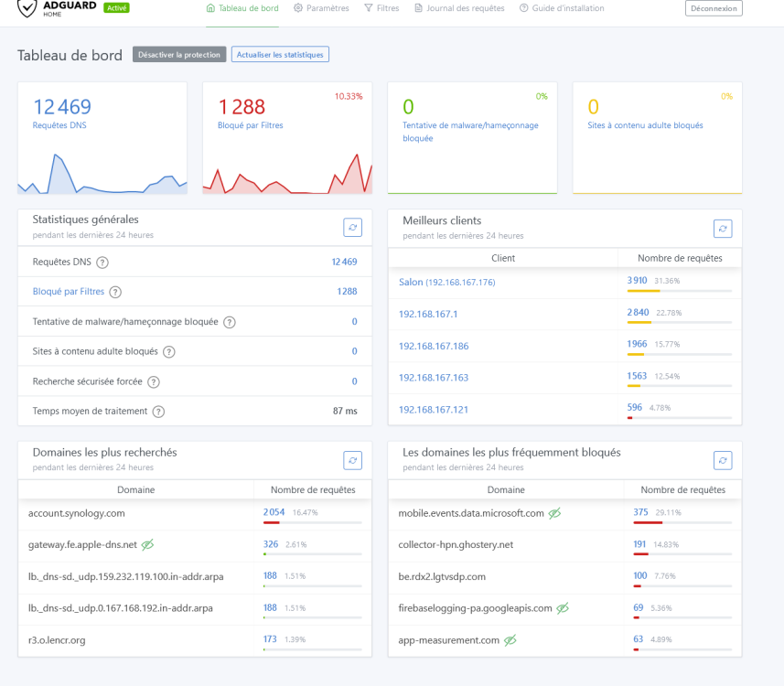Click help icon for Temps moyen de traitement
The width and height of the screenshot is (784, 686).
pyautogui.click(x=158, y=412)
